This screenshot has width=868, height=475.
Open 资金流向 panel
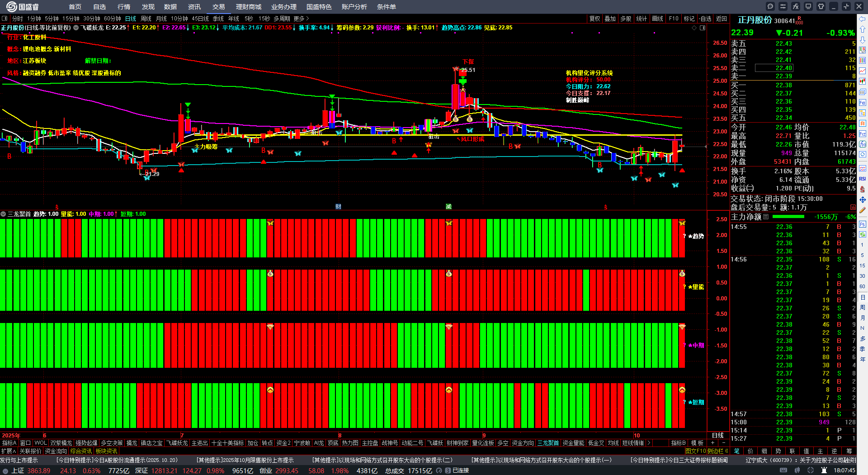(x=56, y=451)
